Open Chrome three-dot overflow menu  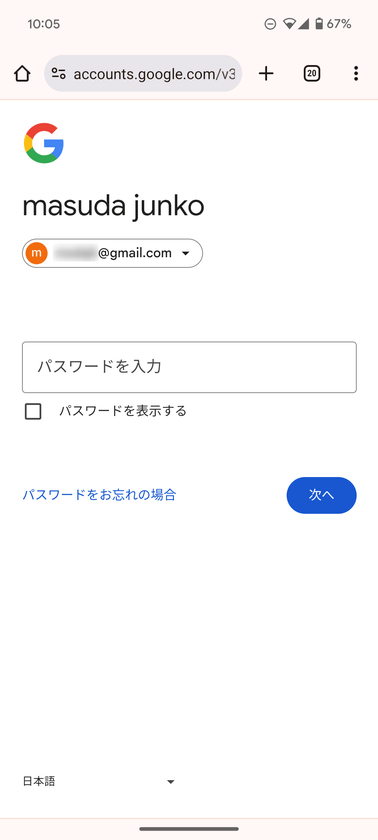point(356,74)
